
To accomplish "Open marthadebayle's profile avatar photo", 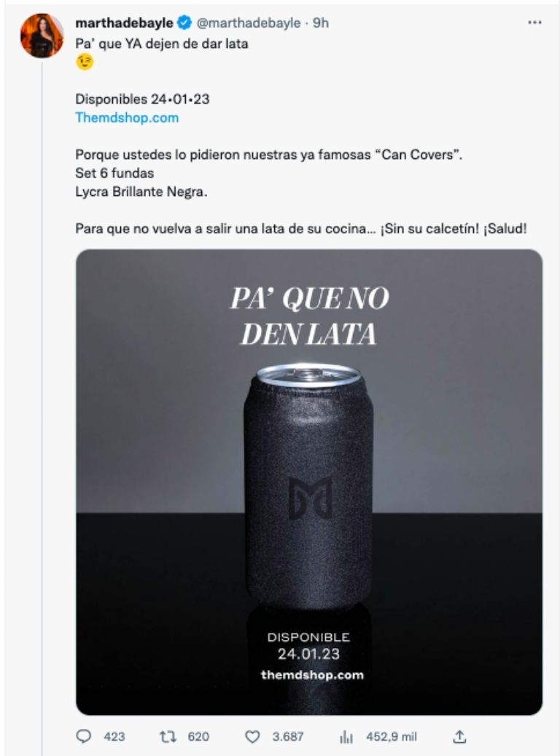I will click(x=42, y=35).
